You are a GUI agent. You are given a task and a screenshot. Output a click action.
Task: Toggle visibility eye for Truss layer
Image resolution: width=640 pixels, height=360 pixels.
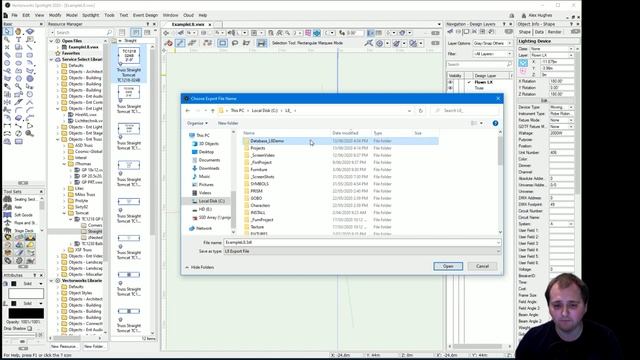pyautogui.click(x=451, y=88)
